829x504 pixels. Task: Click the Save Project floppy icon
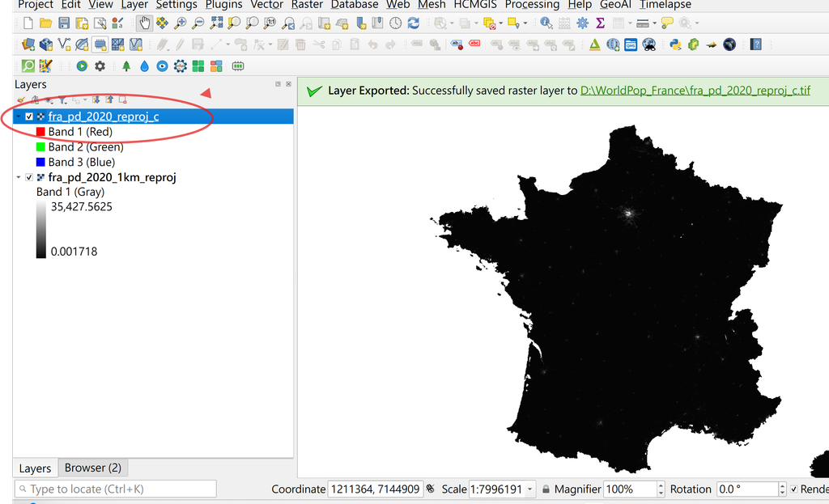coord(64,23)
